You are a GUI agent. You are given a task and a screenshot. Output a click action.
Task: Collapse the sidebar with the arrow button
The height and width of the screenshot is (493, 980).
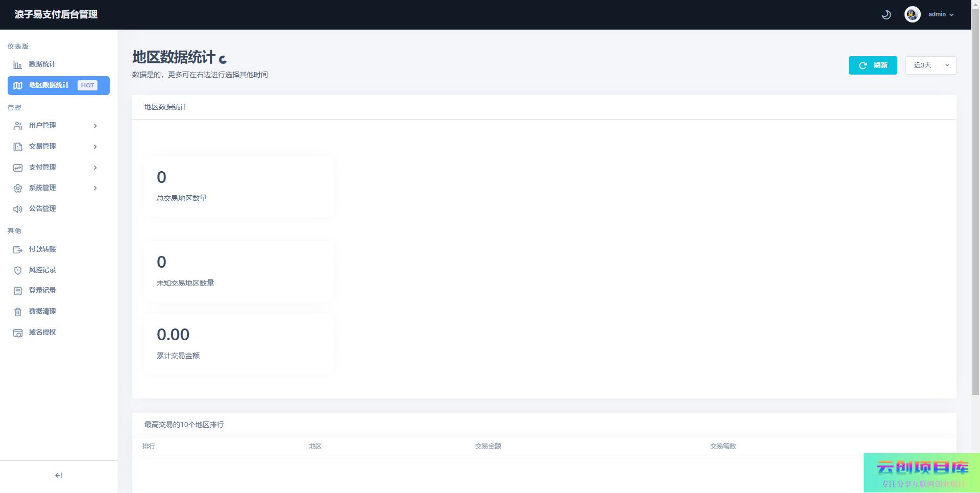[x=58, y=475]
